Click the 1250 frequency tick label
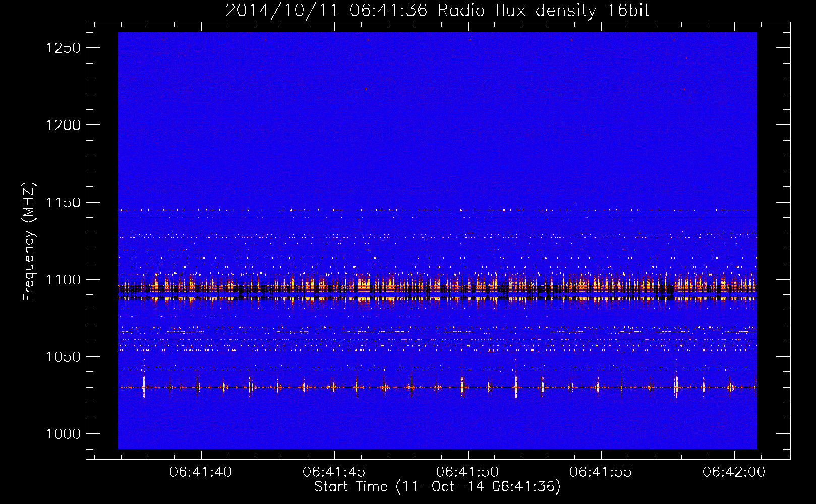 [x=63, y=48]
